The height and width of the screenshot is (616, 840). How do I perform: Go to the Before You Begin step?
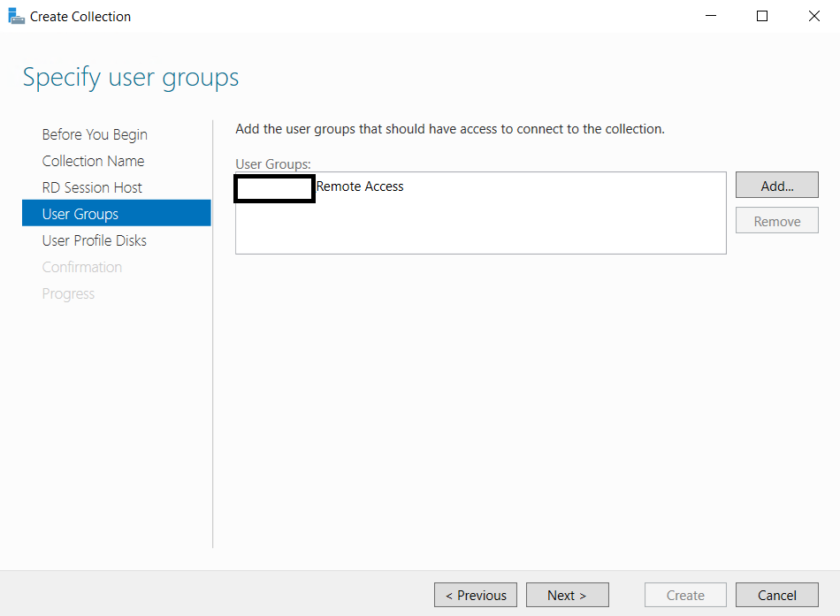click(x=95, y=134)
